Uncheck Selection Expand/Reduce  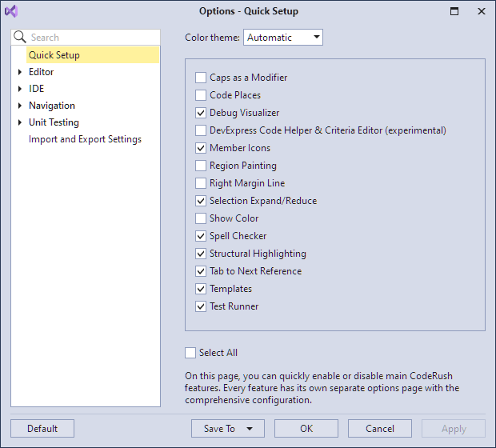coord(201,201)
